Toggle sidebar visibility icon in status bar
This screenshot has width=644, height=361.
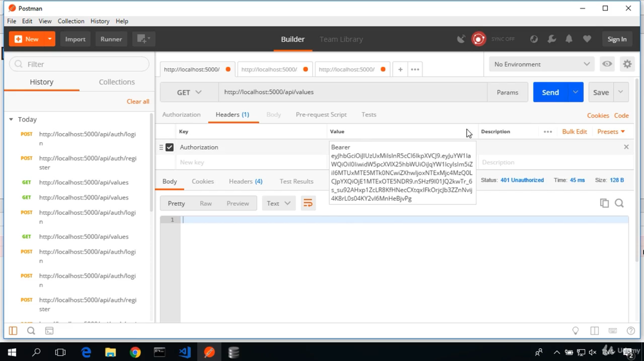click(13, 331)
